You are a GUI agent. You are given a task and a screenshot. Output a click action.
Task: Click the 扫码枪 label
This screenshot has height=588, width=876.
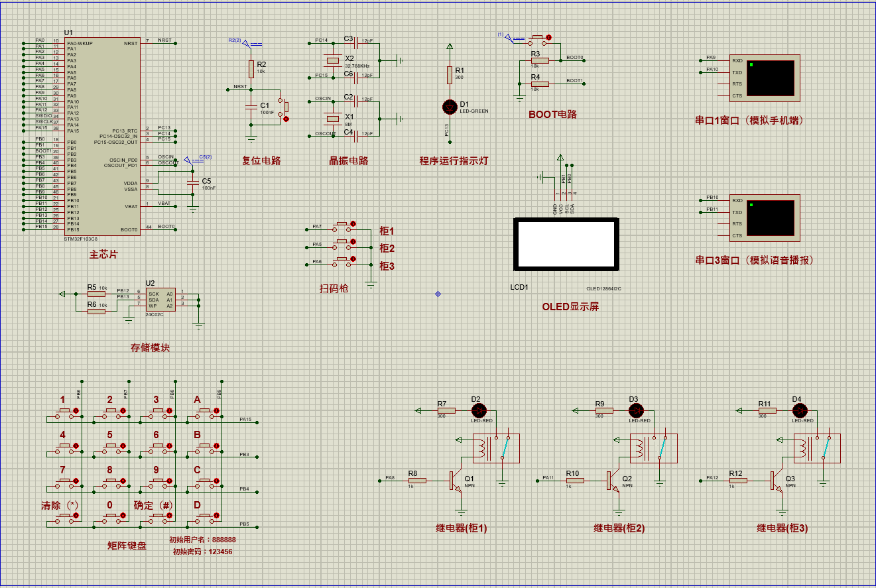pos(334,288)
